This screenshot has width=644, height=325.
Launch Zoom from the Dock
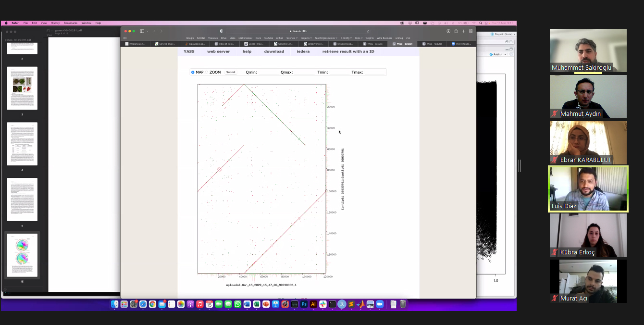pyautogui.click(x=379, y=304)
